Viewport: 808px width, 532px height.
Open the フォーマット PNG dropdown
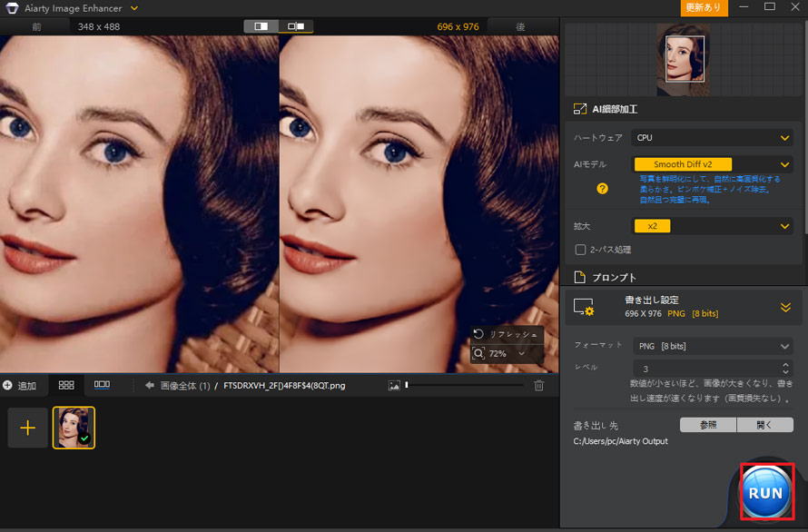point(713,346)
